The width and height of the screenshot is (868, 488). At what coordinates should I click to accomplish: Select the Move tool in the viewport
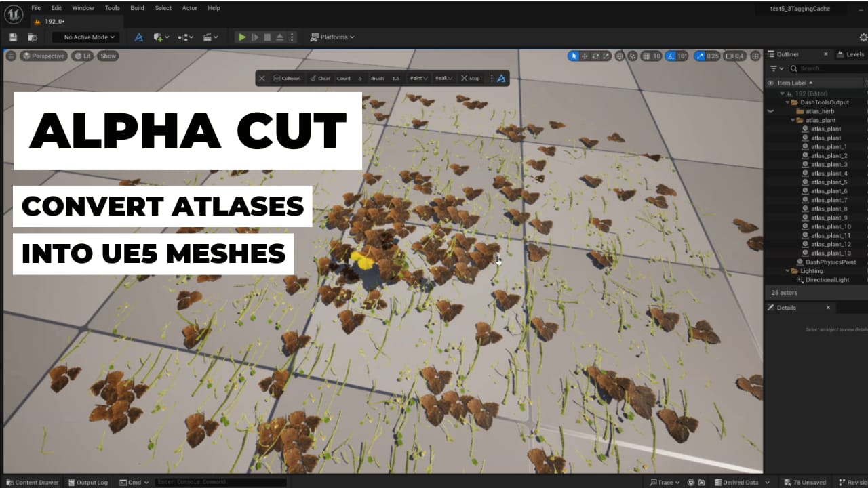click(584, 56)
